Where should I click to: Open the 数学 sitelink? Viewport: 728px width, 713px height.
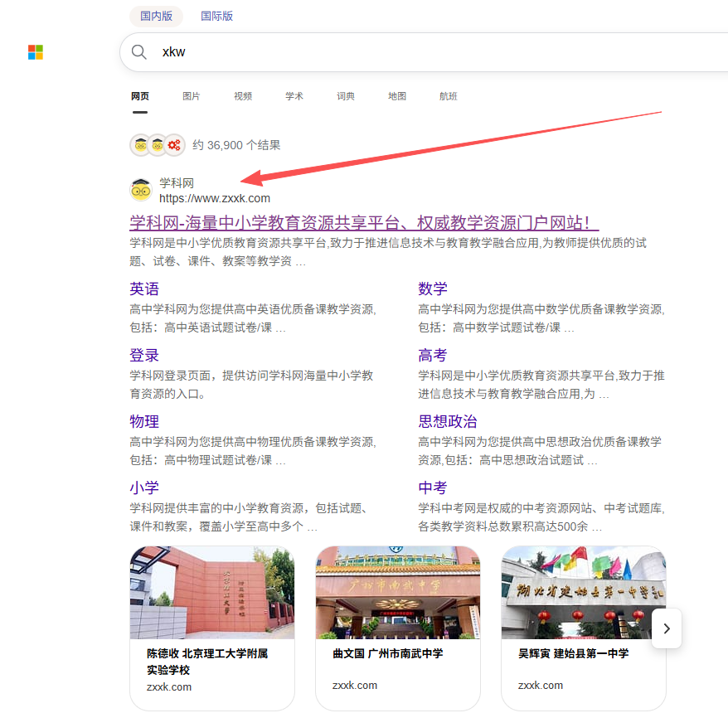433,289
